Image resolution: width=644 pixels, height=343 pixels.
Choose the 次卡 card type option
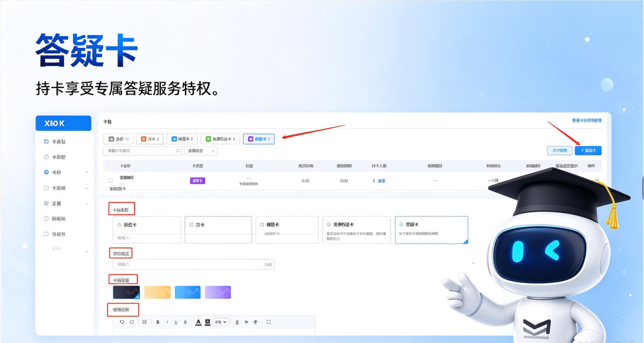(x=218, y=230)
